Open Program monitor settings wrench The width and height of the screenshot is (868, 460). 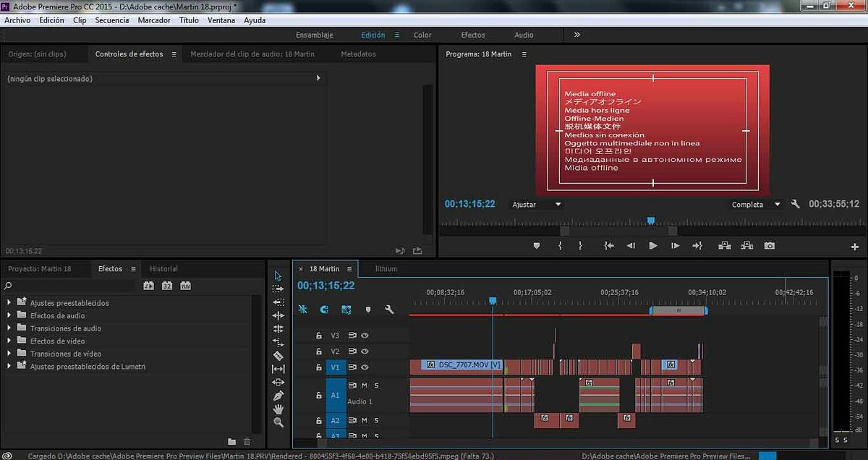tap(795, 204)
